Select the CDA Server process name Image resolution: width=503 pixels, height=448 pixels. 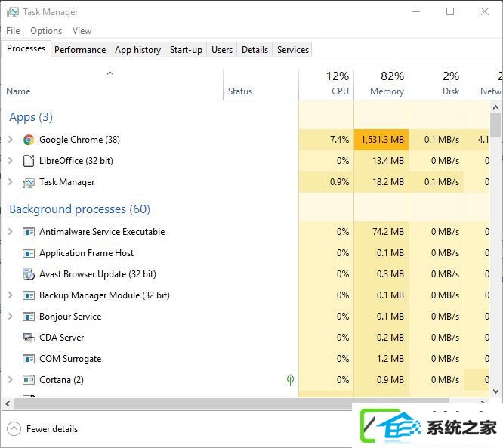click(62, 338)
